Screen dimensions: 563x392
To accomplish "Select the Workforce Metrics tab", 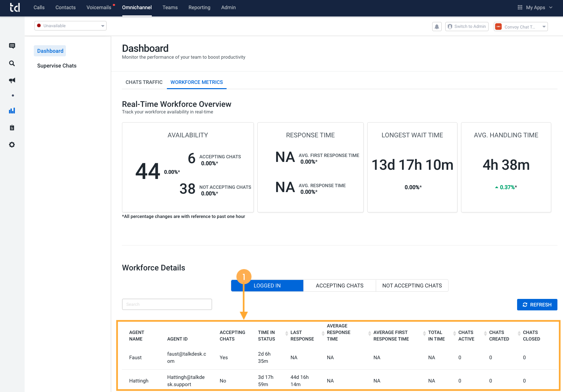I will click(x=197, y=82).
